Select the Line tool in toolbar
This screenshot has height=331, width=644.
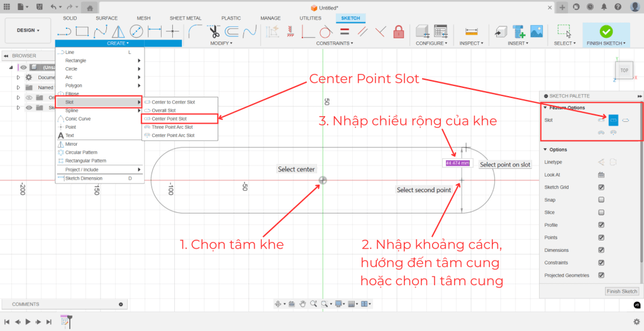point(64,31)
